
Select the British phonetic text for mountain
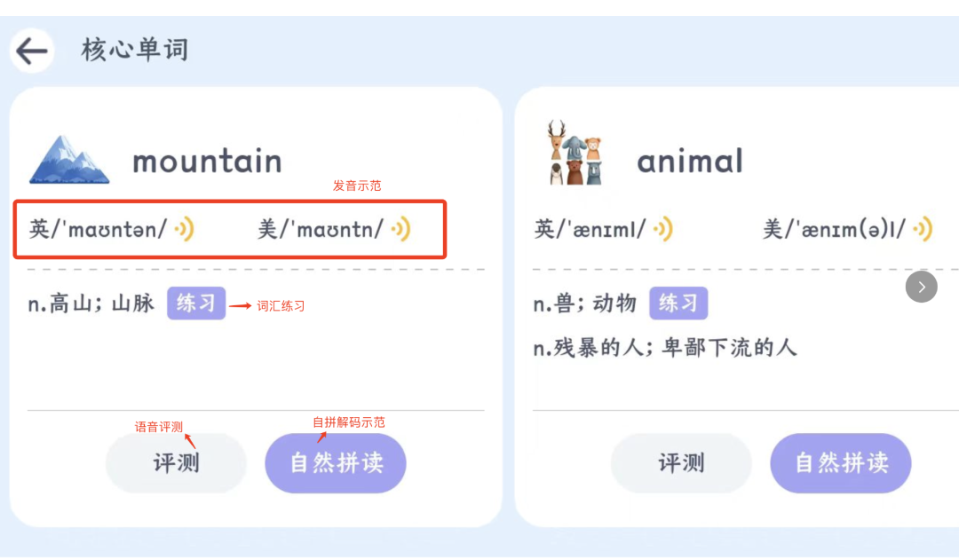coord(98,230)
